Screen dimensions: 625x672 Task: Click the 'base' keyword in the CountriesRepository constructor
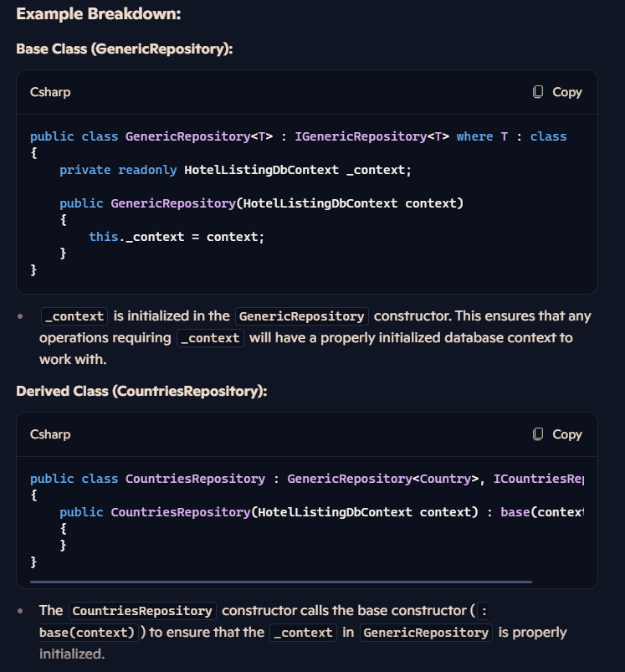(515, 512)
